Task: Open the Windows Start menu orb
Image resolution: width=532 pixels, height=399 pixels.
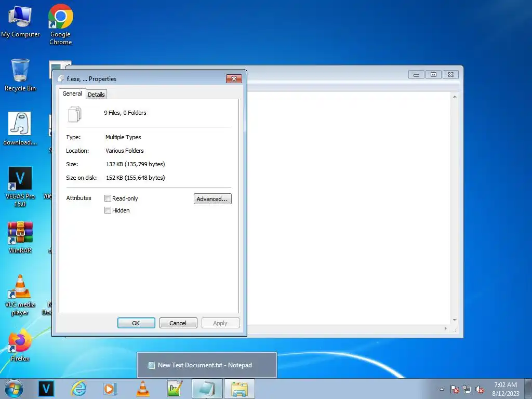Action: point(14,389)
